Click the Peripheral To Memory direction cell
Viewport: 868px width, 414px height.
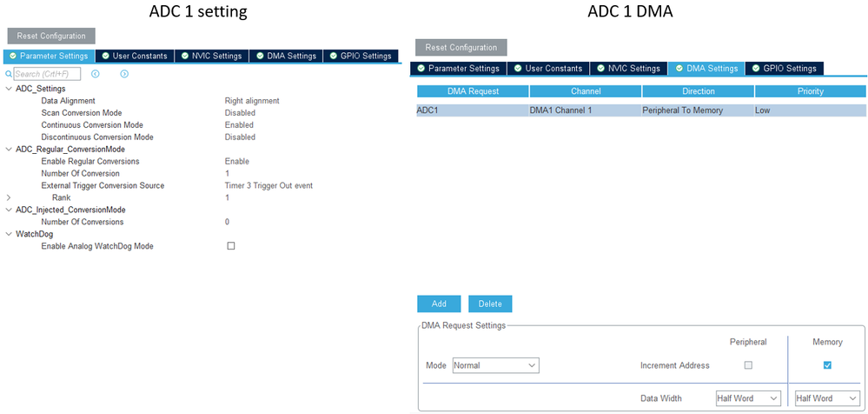click(698, 110)
